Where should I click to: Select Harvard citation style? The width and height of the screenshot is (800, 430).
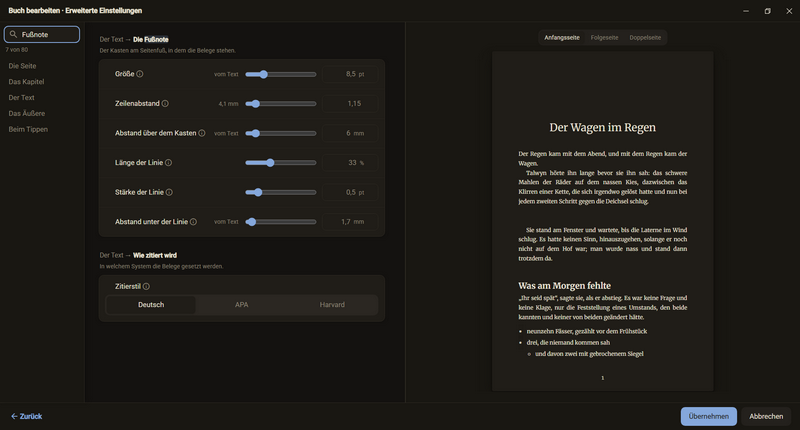(x=332, y=305)
